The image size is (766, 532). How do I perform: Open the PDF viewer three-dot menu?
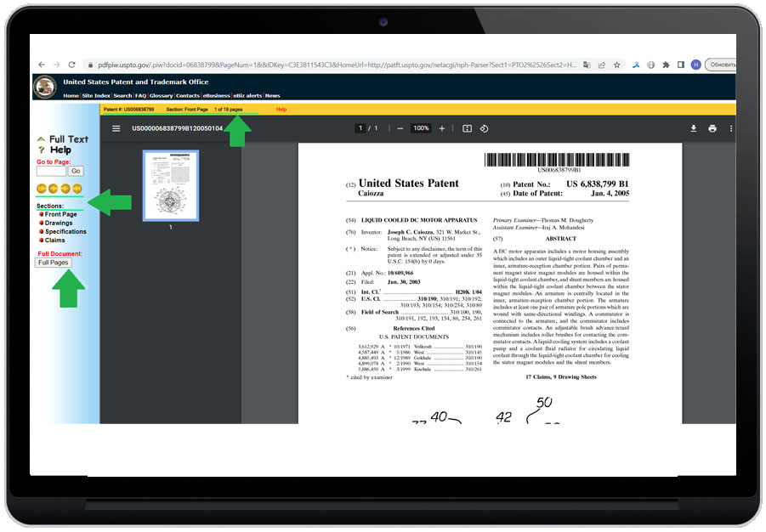pos(730,128)
